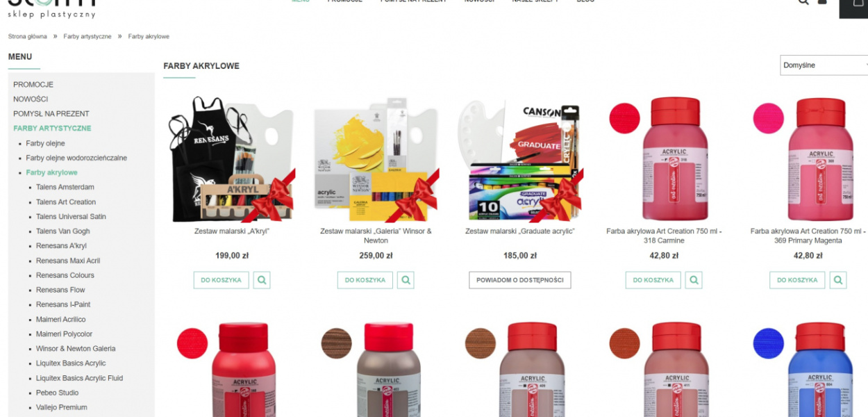Screen dimensions: 868x417
Task: Click the Carmine red color swatch circle
Action: point(624,117)
